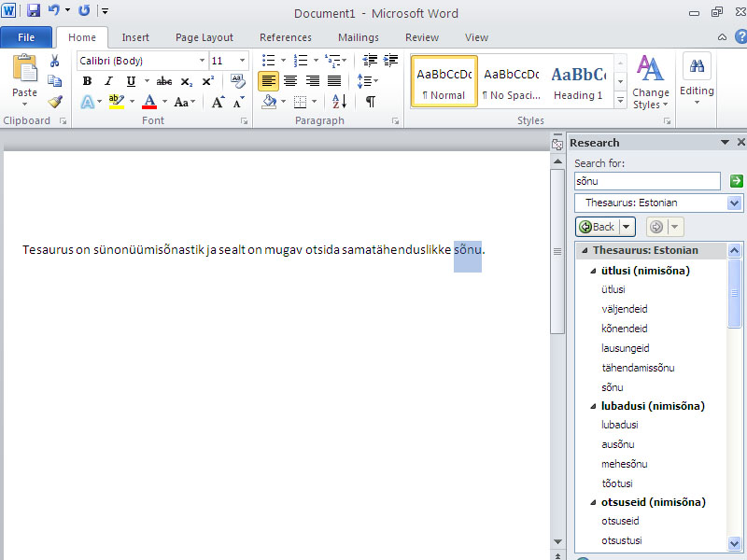Select synonym väljendeid

(x=624, y=309)
